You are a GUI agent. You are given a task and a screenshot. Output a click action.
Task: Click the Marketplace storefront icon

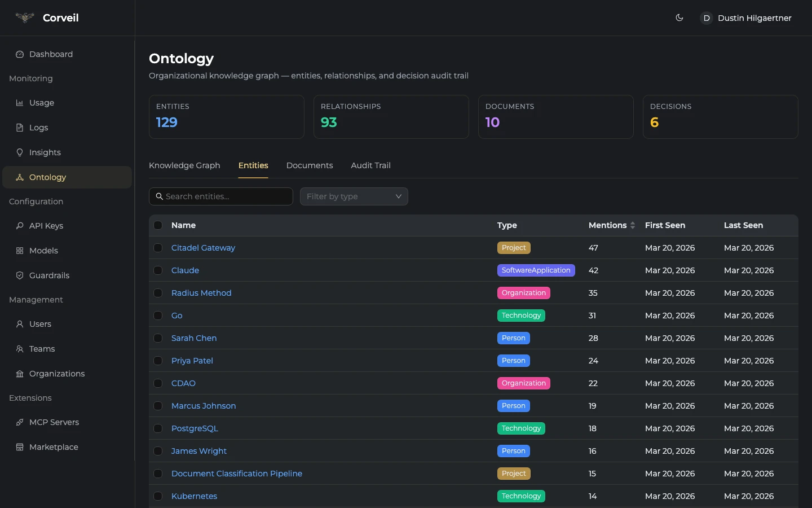20,447
